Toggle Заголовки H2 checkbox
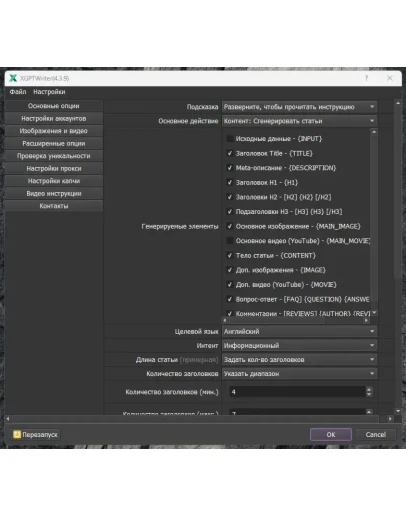The image size is (406, 516). coord(230,197)
